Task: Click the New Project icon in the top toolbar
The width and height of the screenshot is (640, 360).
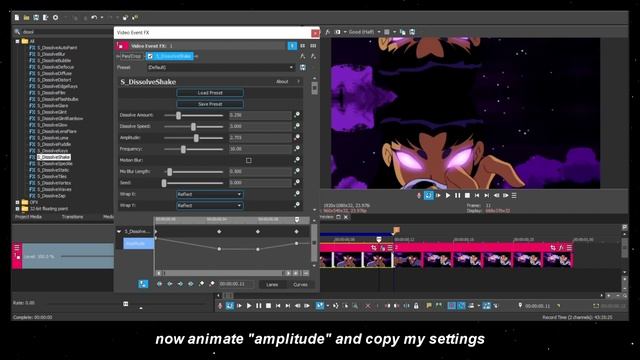Action: click(x=17, y=18)
